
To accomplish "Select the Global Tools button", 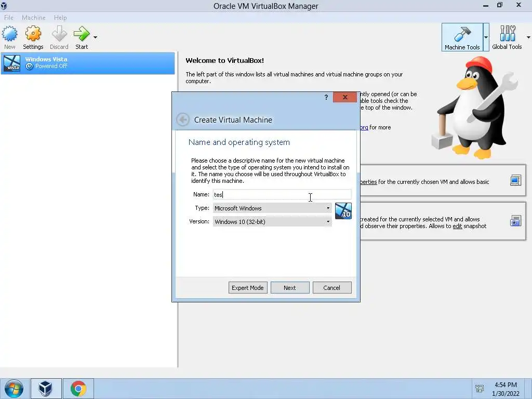I will click(x=507, y=37).
